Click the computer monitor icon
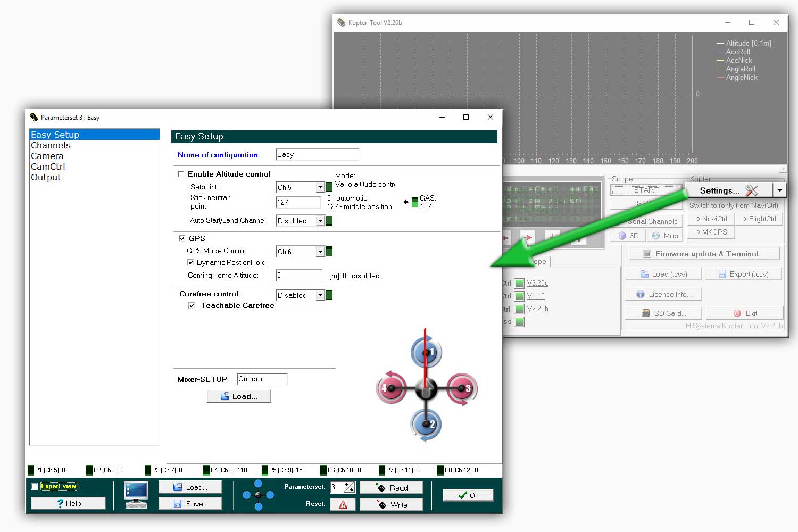 pyautogui.click(x=136, y=494)
